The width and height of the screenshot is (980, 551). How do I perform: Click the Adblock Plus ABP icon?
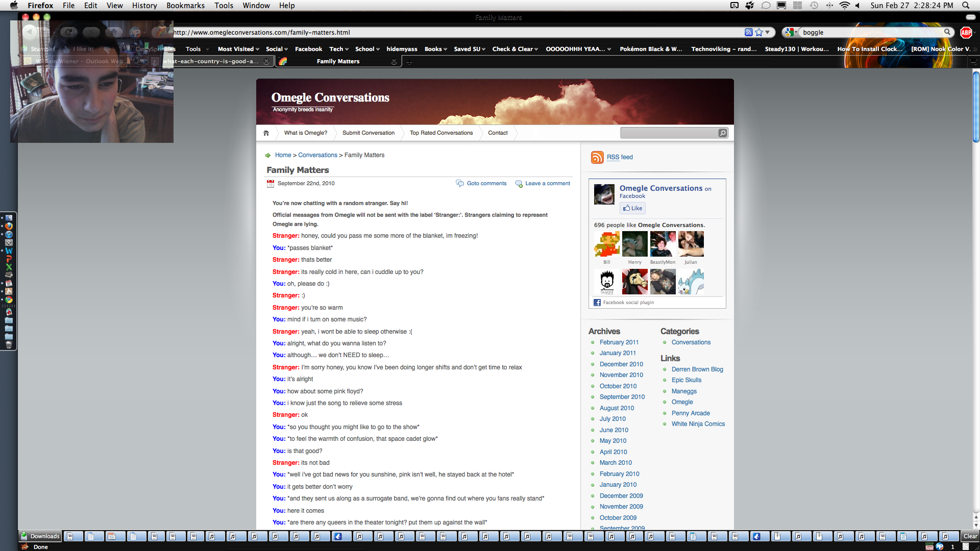(966, 33)
